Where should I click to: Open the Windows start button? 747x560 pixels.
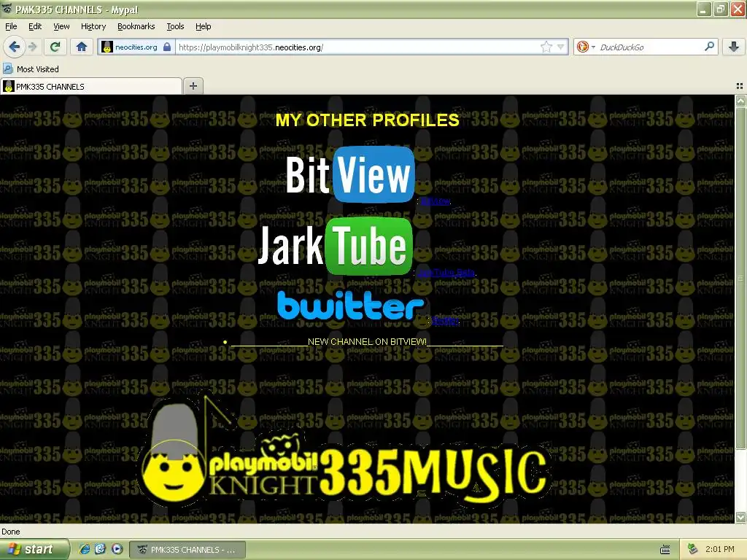click(34, 550)
